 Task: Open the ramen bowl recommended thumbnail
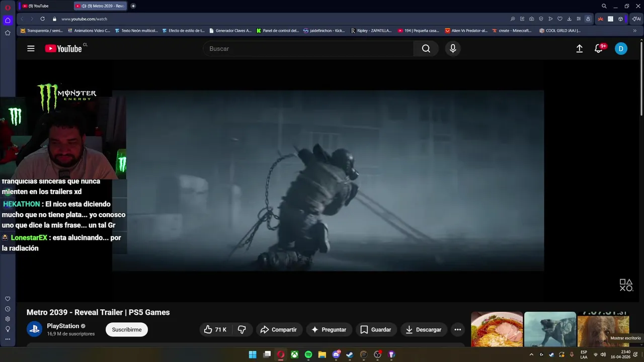(x=497, y=329)
